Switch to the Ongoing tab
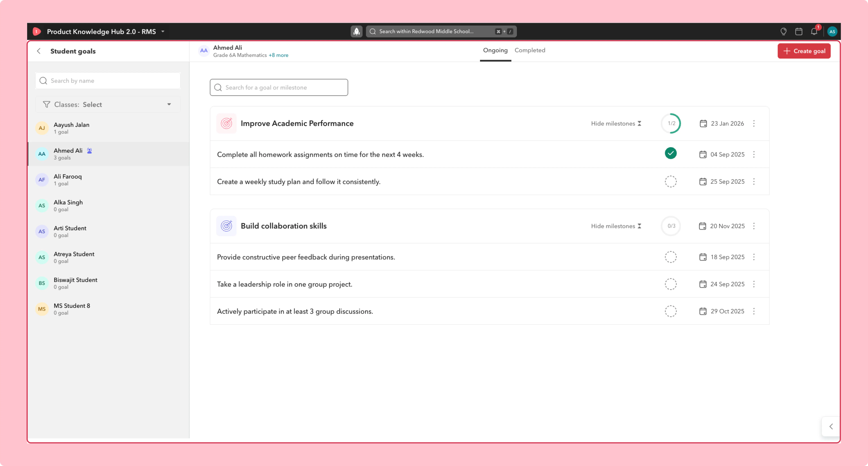Screen dimensions: 868x466 point(495,51)
